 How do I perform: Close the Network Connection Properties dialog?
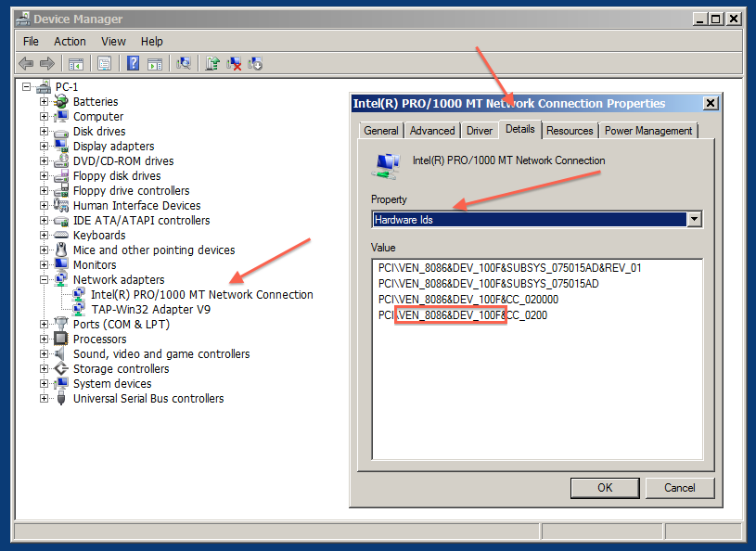(711, 103)
